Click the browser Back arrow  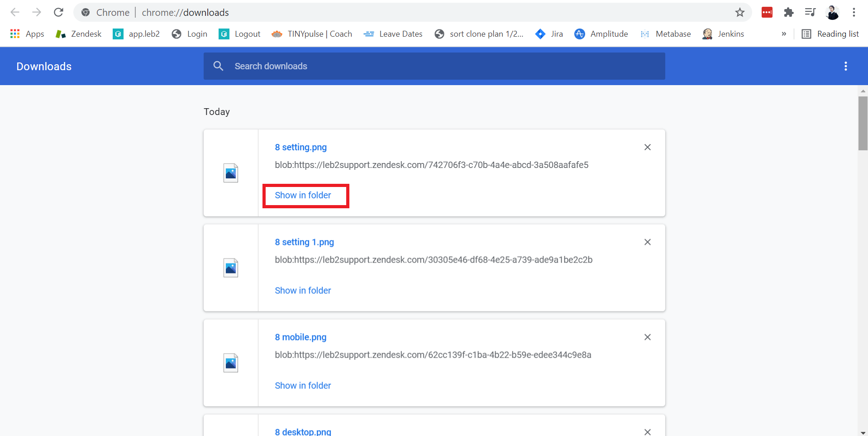pos(15,12)
